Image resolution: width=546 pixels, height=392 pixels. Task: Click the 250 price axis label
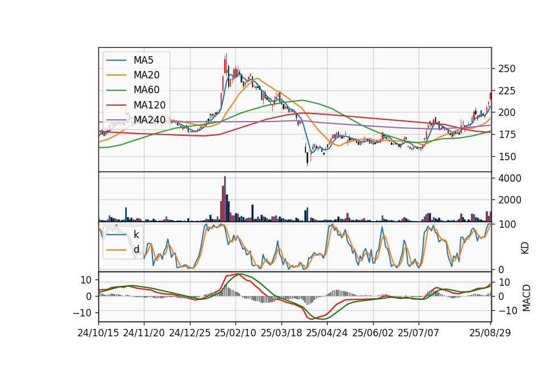pos(507,69)
